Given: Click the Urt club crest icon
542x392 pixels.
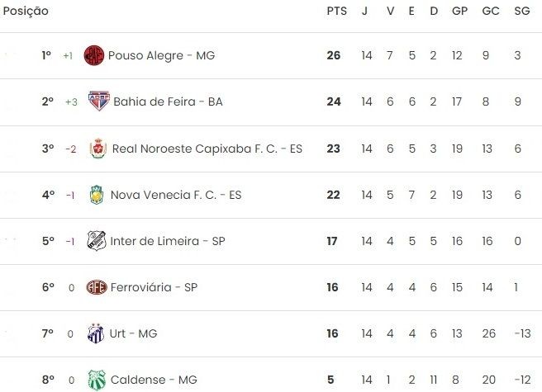Looking at the screenshot, I should tap(96, 333).
